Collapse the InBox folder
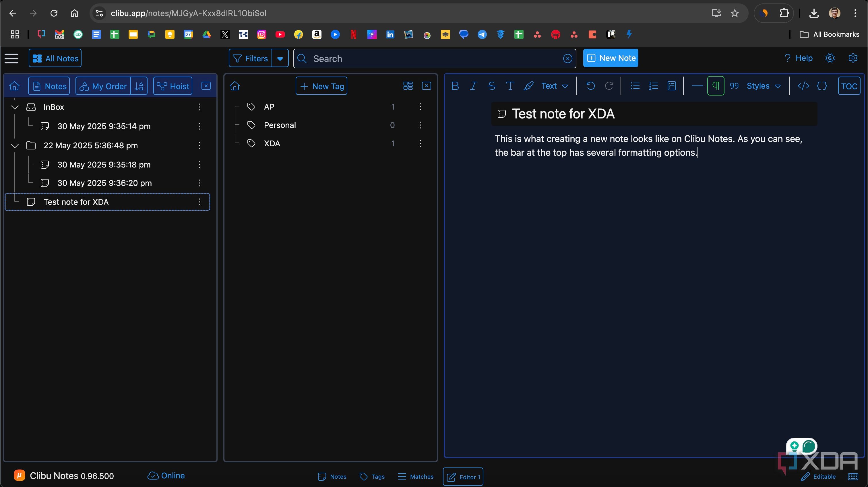This screenshot has width=868, height=487. [15, 108]
